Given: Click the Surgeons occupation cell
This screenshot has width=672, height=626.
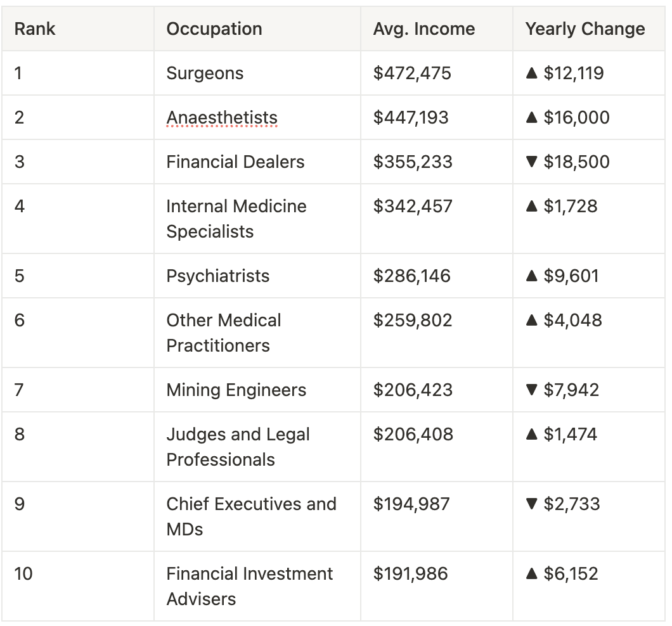Looking at the screenshot, I should click(x=205, y=73).
